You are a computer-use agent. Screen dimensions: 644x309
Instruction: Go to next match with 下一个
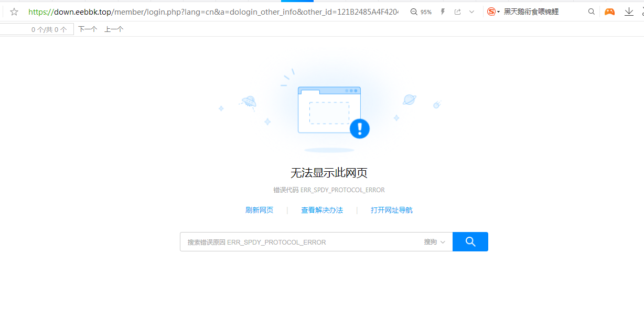click(x=88, y=29)
